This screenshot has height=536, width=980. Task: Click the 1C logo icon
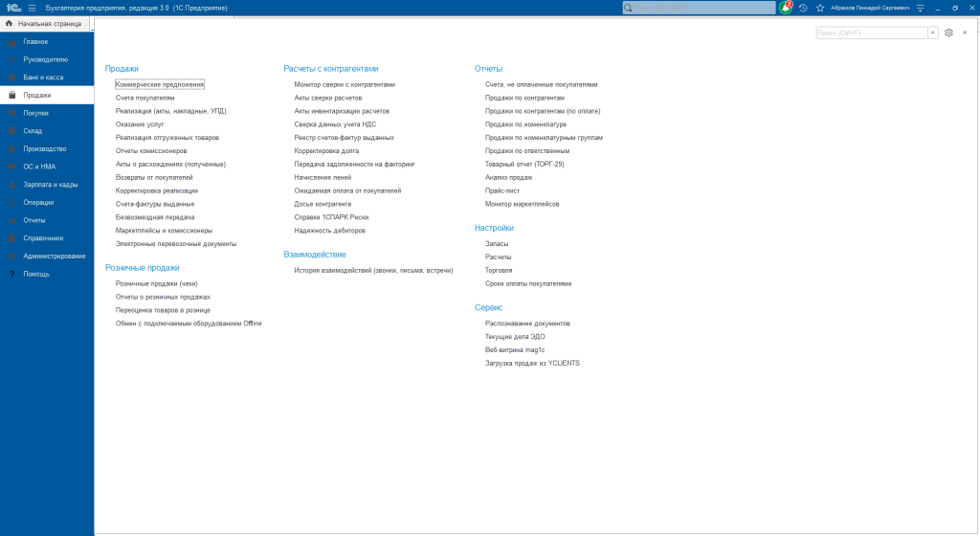tap(13, 8)
